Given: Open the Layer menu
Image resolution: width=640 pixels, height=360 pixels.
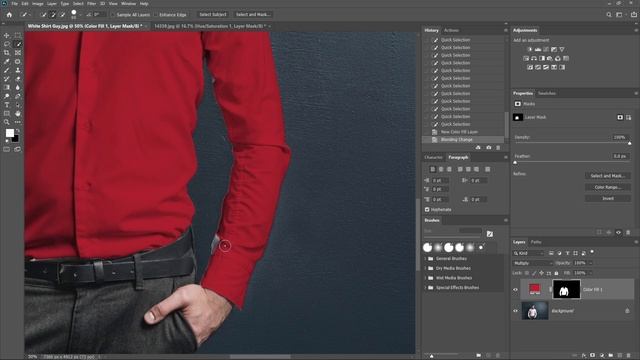Looking at the screenshot, I should [52, 4].
